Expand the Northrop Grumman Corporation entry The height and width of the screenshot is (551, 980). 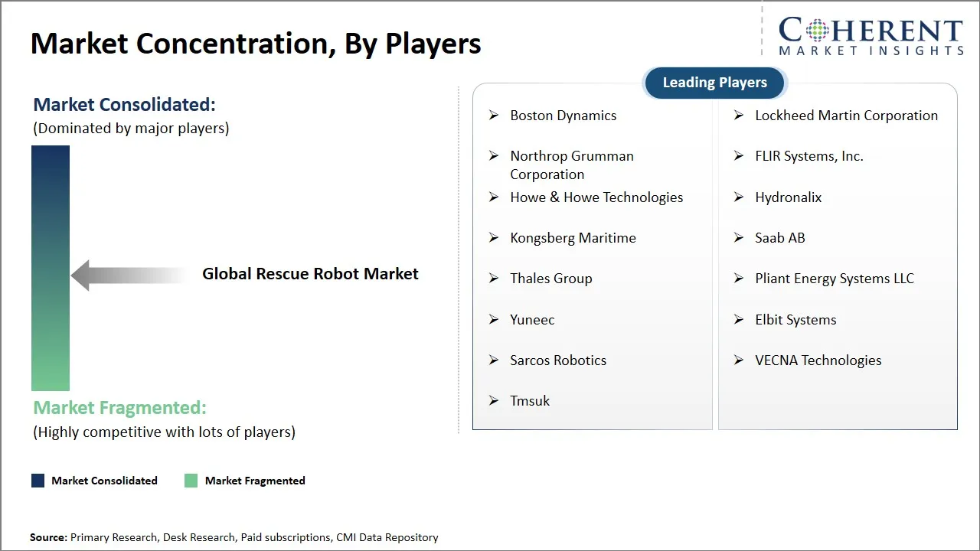[x=571, y=165]
